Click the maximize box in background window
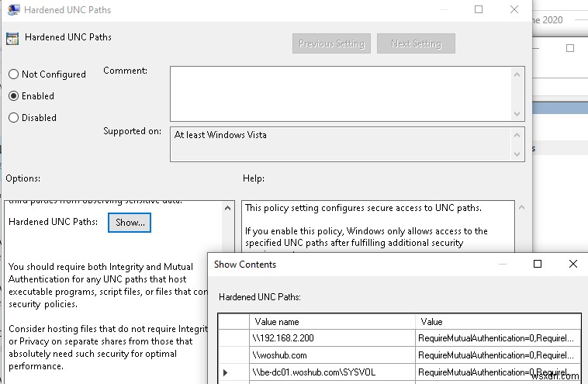Screen dimensions: 588x384 click(570, 48)
